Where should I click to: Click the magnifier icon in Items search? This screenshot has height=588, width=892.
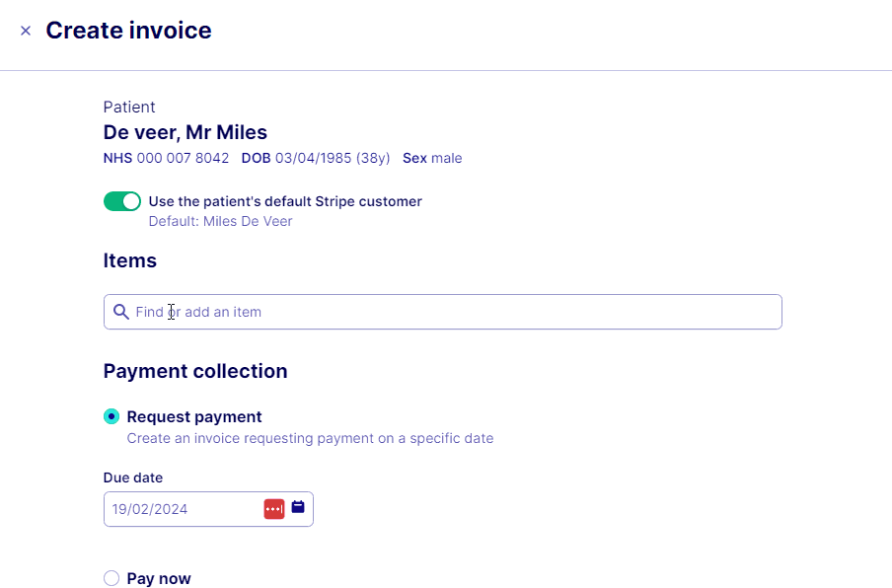(121, 312)
